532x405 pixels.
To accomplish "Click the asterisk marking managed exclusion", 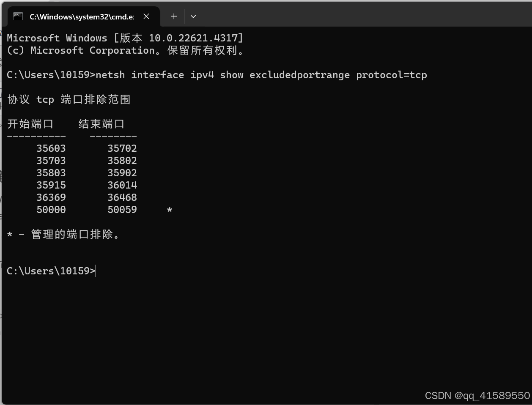I will pos(170,209).
